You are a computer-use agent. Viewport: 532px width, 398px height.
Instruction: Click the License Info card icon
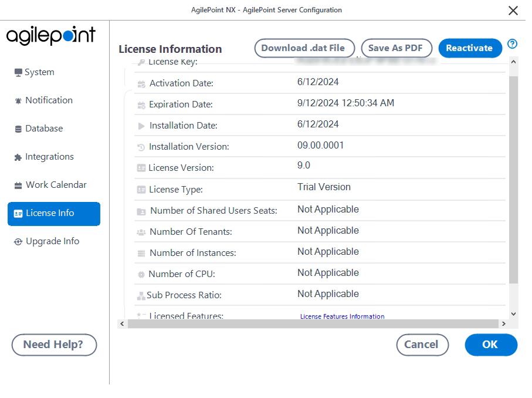coord(18,214)
